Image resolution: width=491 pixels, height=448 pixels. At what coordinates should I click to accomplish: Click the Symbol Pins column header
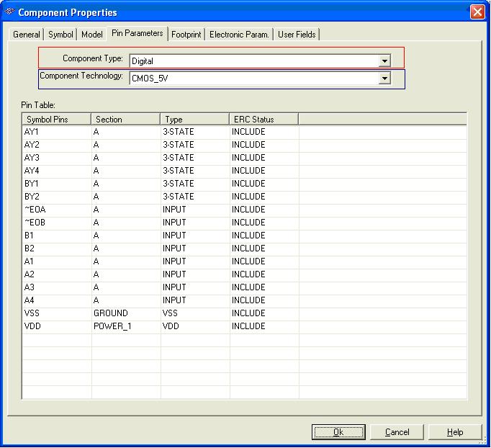click(56, 119)
